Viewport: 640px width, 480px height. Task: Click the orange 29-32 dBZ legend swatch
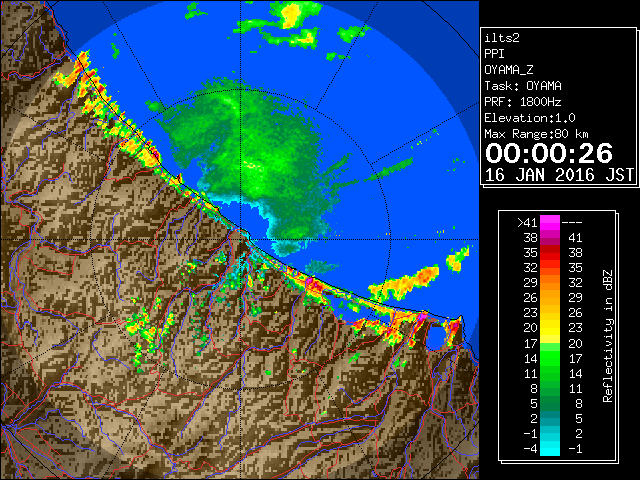tap(550, 282)
